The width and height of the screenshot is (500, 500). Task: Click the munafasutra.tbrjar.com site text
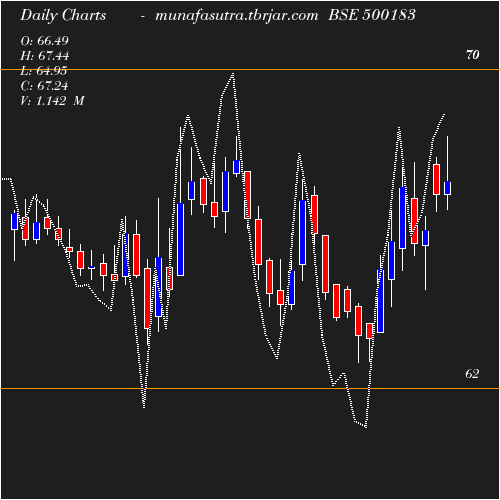(237, 15)
